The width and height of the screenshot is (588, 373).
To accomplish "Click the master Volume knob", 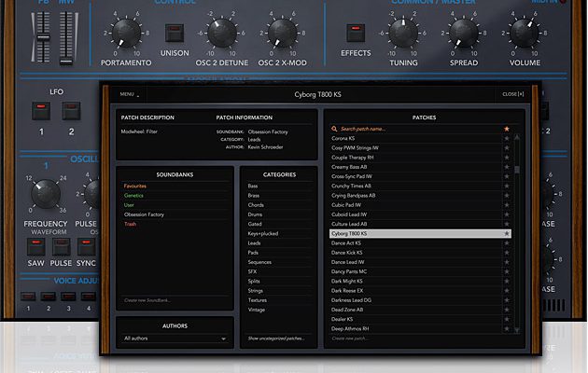I will (525, 34).
